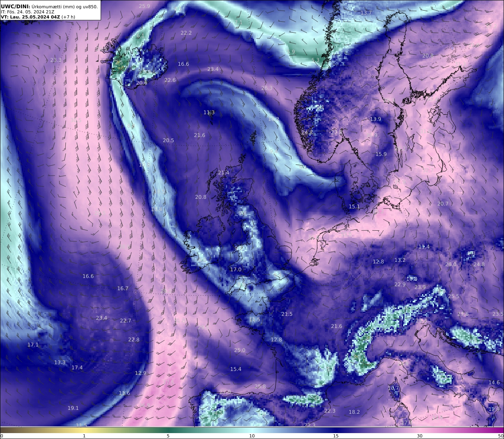The height and width of the screenshot is (439, 504).
Task: Select the "23.5" value at the right edge
Action: coord(498,314)
